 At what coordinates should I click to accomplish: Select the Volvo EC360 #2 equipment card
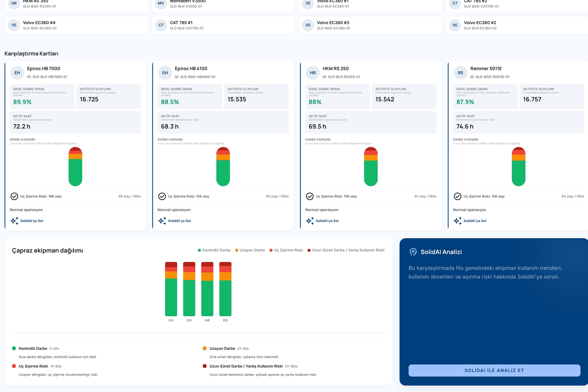(x=517, y=25)
